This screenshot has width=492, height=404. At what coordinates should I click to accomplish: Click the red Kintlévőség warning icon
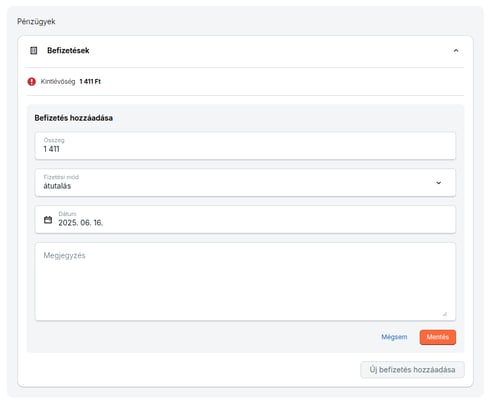click(x=32, y=82)
